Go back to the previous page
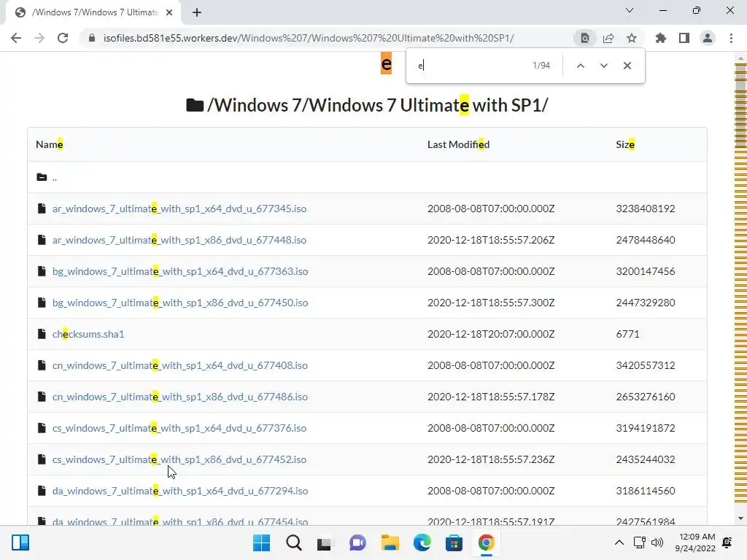The width and height of the screenshot is (747, 560). tap(16, 38)
